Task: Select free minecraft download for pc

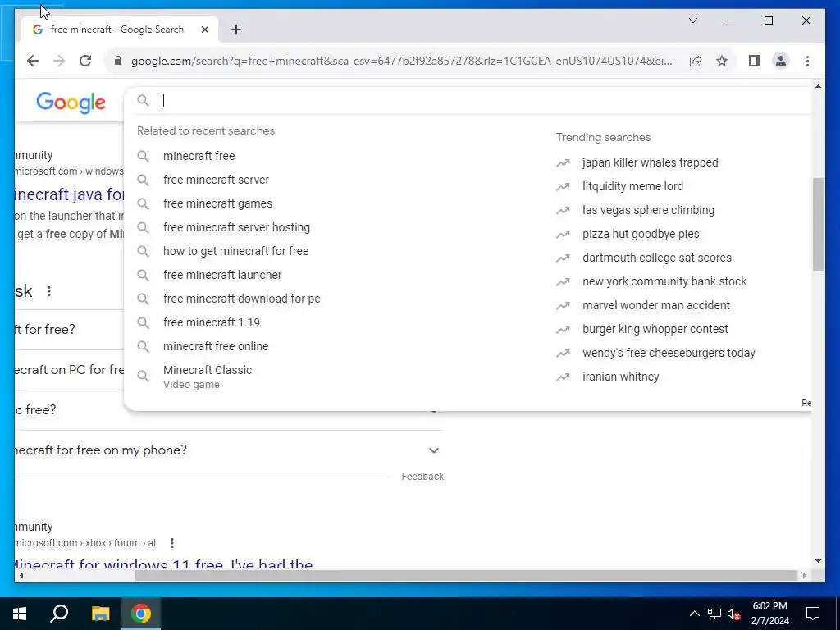Action: [x=242, y=299]
